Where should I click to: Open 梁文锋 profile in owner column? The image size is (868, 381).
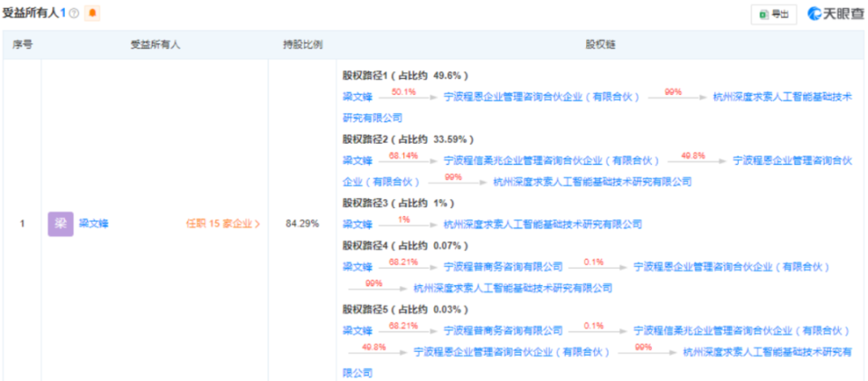93,224
